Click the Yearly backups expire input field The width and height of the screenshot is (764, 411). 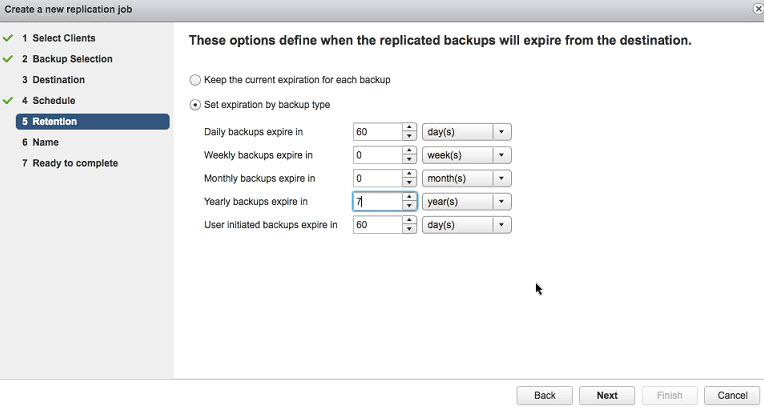click(377, 202)
